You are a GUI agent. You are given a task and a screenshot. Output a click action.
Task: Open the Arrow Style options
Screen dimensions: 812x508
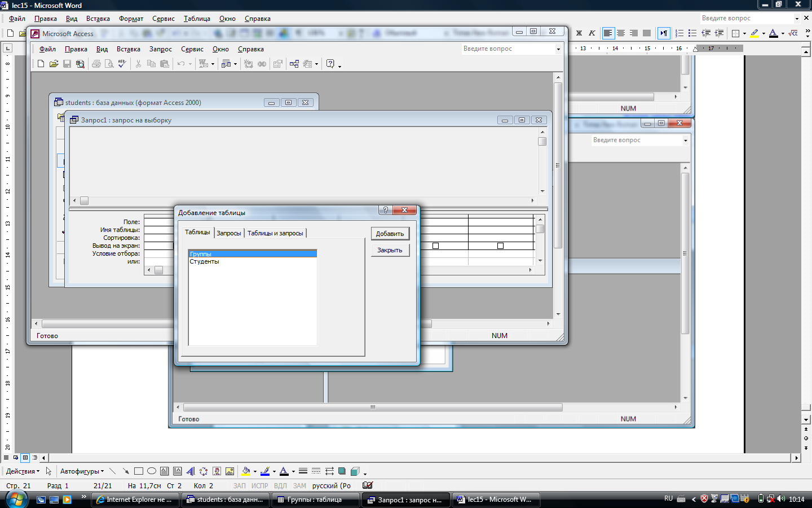(x=329, y=471)
